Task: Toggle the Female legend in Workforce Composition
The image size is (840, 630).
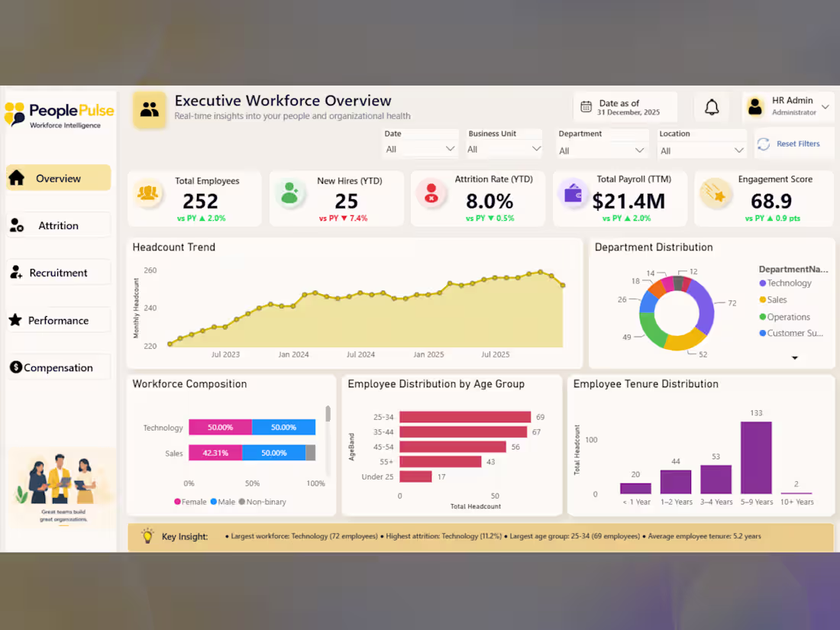Action: (190, 502)
